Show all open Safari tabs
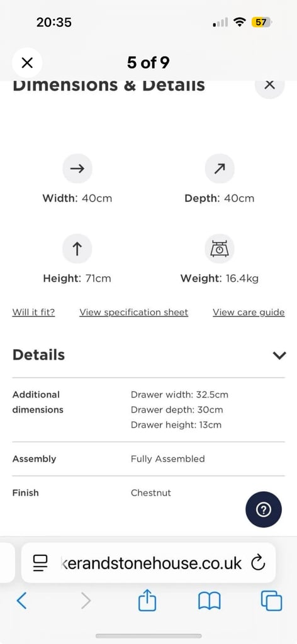297x644 pixels. pyautogui.click(x=272, y=601)
